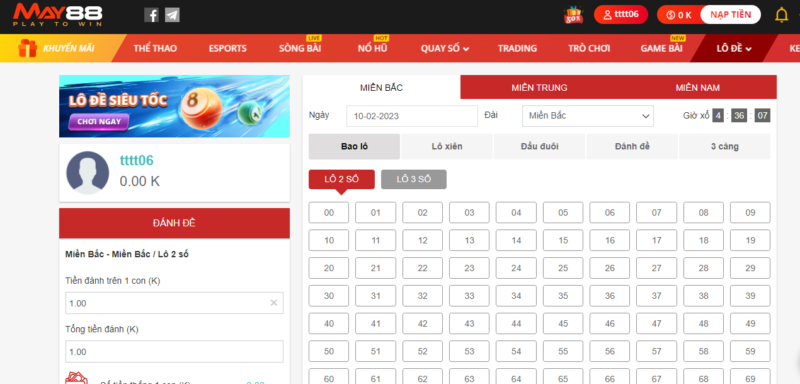Click the MAY88 logo
Image resolution: width=800 pixels, height=384 pixels.
point(58,15)
